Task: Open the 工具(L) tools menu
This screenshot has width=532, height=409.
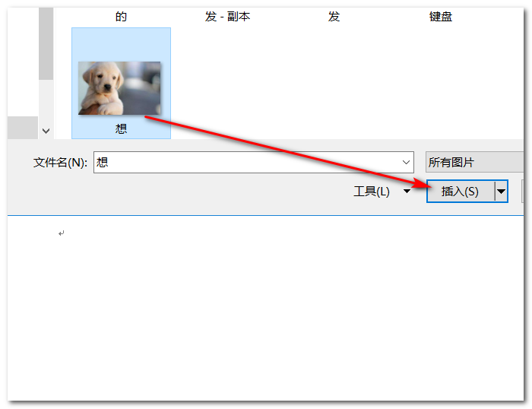Action: (x=382, y=192)
